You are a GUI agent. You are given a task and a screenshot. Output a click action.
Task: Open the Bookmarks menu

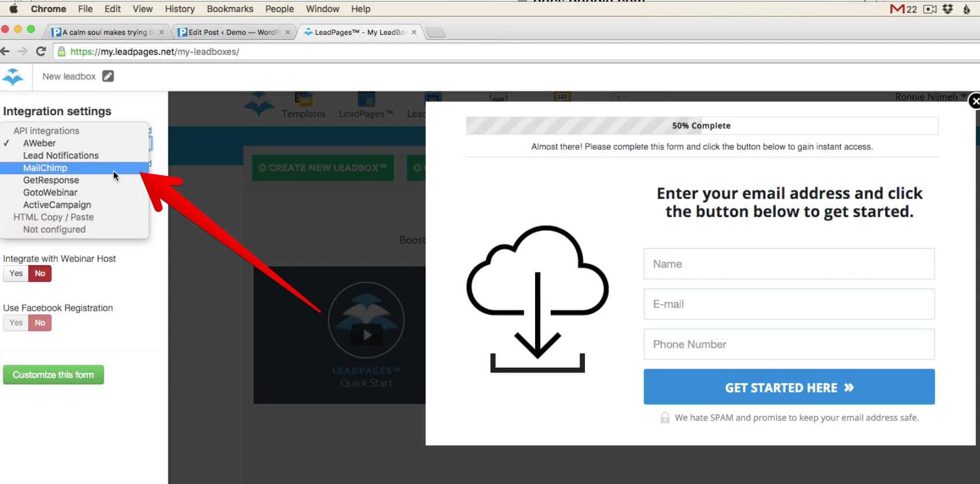tap(230, 9)
